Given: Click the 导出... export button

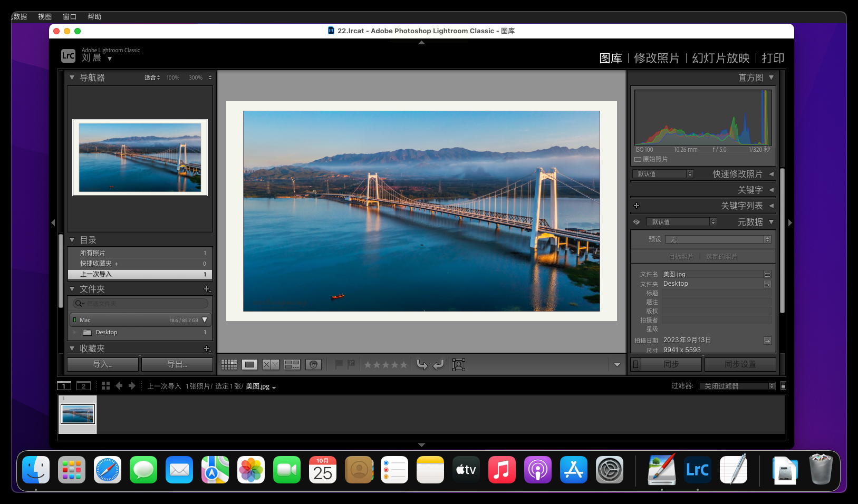Looking at the screenshot, I should tap(177, 364).
